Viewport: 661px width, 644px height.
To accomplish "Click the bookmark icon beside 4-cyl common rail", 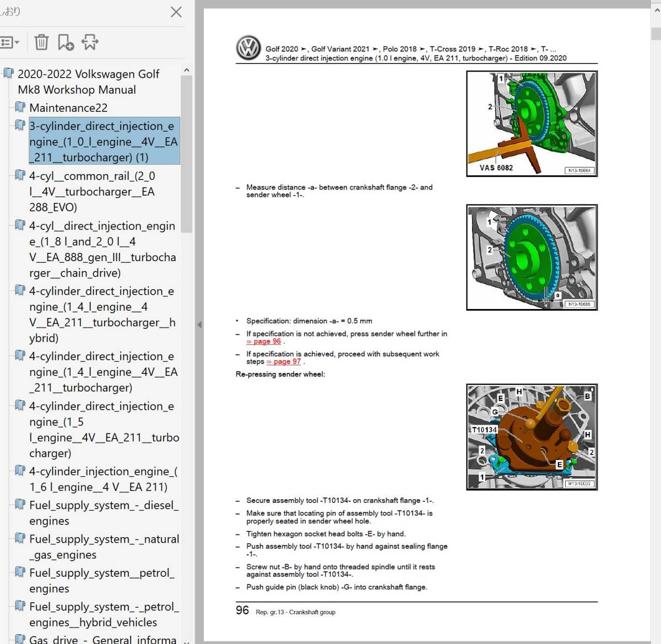I will [20, 176].
